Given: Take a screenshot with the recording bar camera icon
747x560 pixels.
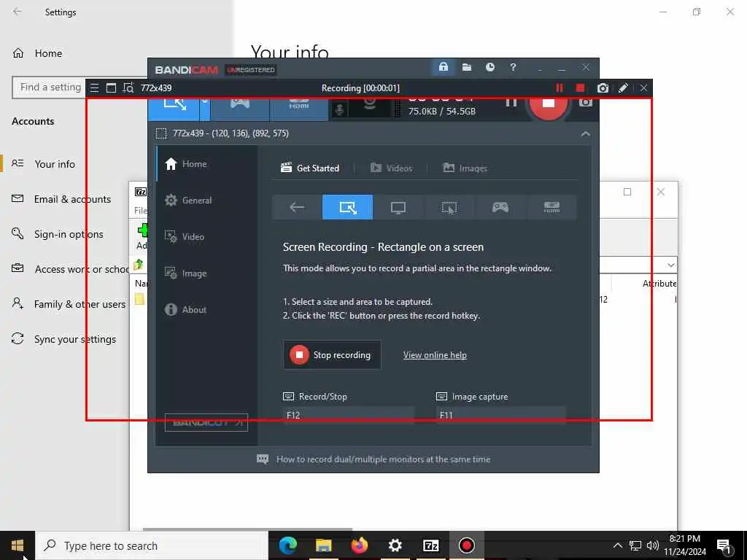Looking at the screenshot, I should pyautogui.click(x=603, y=88).
